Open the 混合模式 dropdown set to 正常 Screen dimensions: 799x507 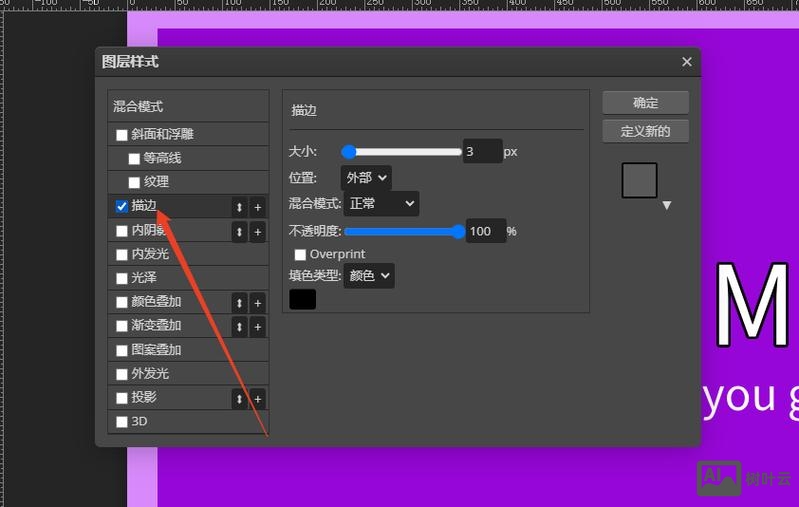381,204
